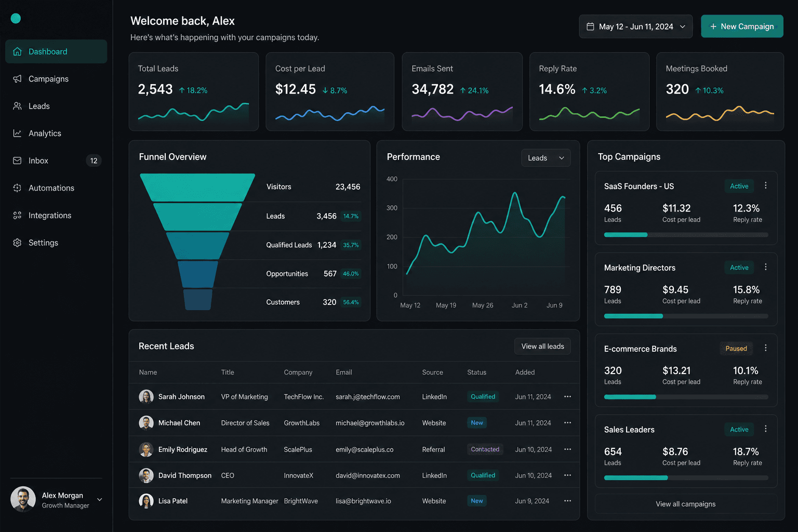Open Integrations in the sidebar
This screenshot has height=532, width=798.
56,215
